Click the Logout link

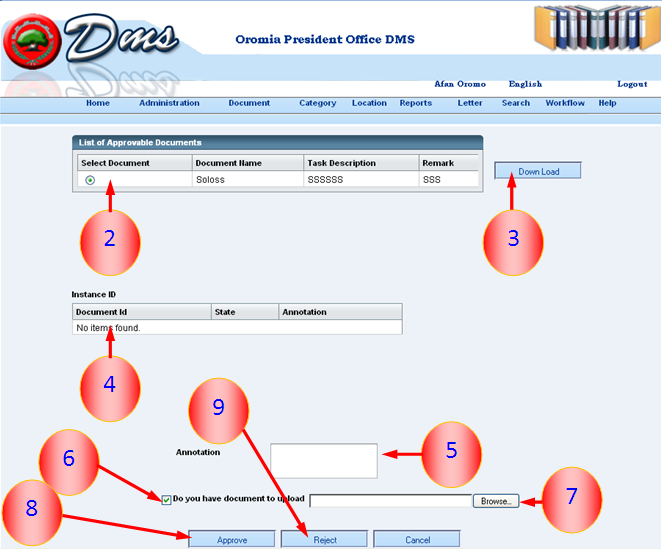click(632, 84)
